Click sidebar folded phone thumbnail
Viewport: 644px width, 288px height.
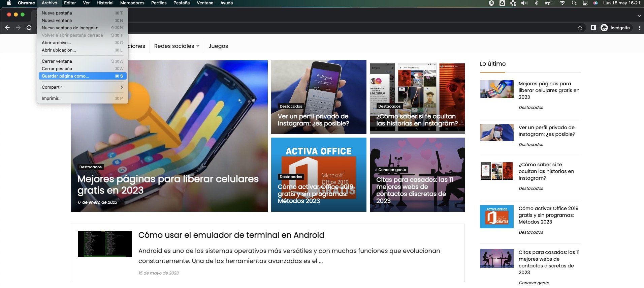click(x=497, y=89)
